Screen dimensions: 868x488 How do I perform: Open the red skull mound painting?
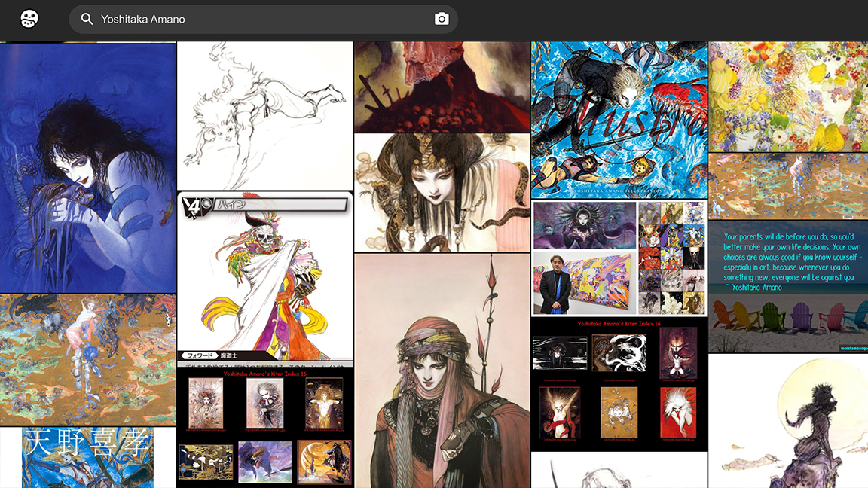[442, 87]
